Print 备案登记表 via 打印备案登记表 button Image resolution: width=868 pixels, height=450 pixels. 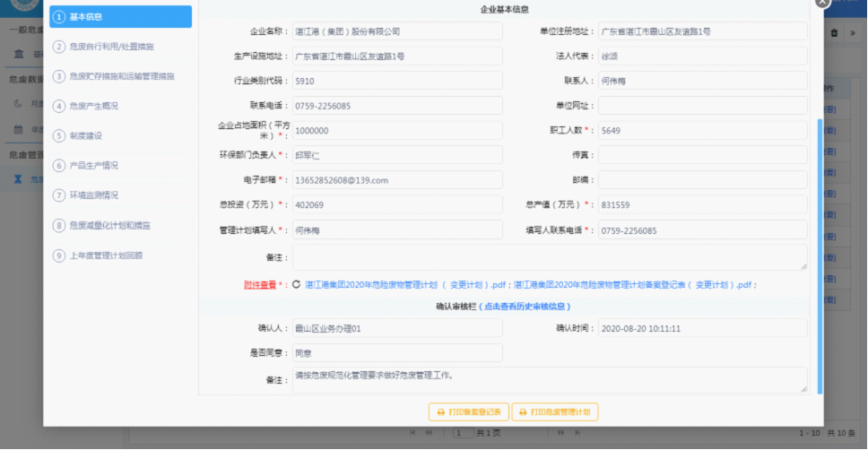tap(469, 412)
